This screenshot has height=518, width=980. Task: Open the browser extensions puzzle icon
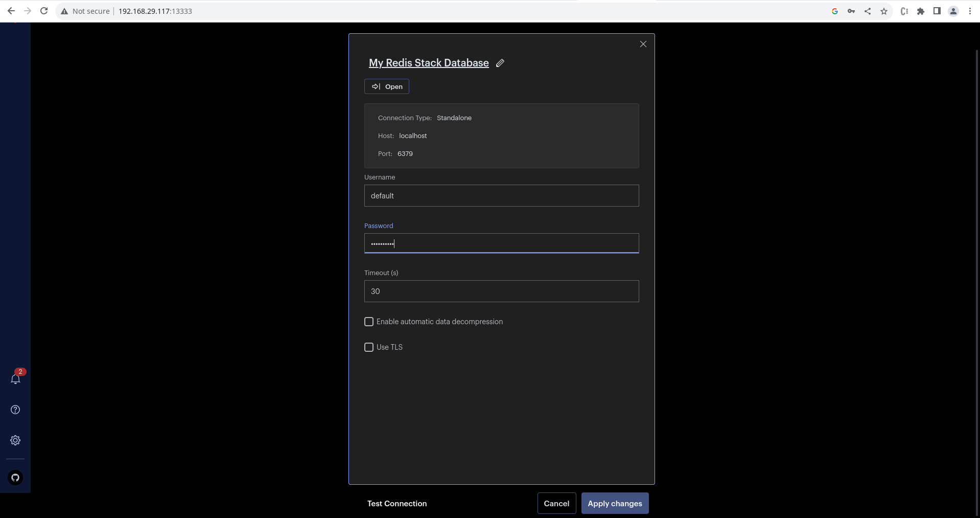pos(921,11)
